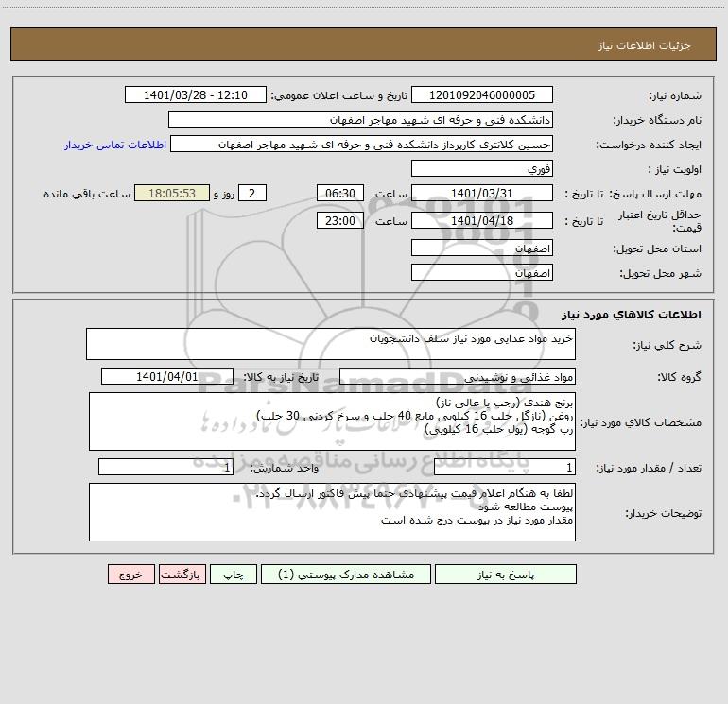This screenshot has height=704, width=728.
Task: Click the deadline time field 06:30
Action: (x=340, y=193)
